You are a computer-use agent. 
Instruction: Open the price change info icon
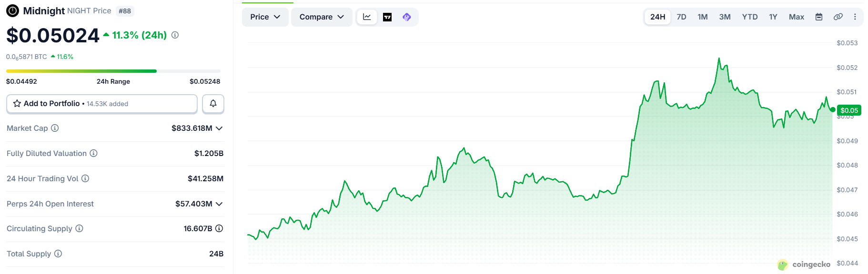(x=175, y=35)
